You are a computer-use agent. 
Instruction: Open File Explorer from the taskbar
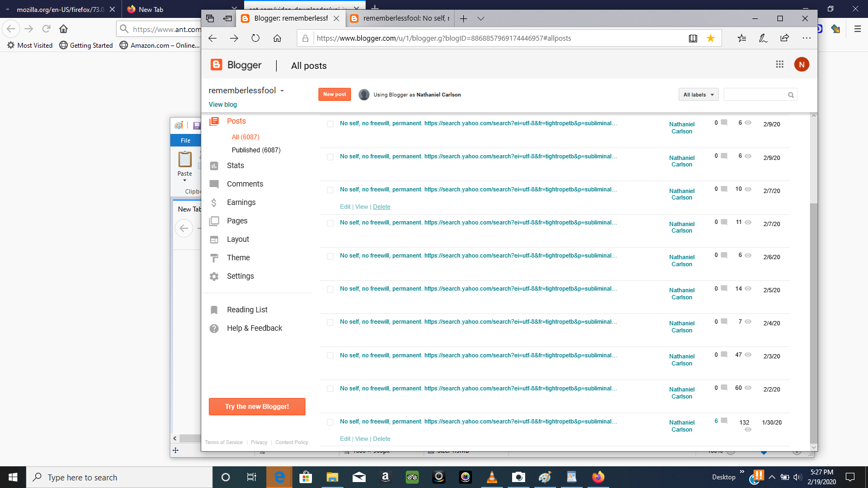pos(333,477)
